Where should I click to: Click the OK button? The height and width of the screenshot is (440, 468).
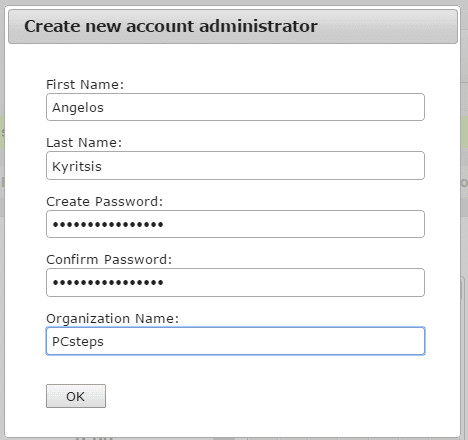click(x=76, y=396)
